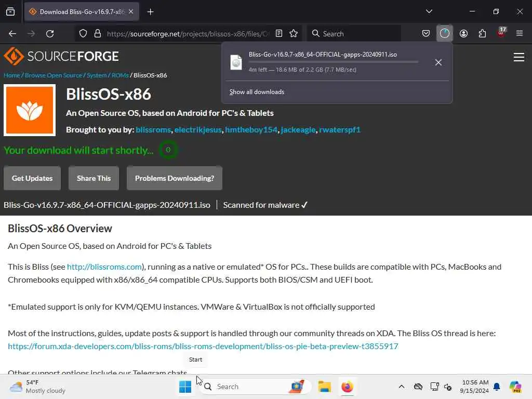The width and height of the screenshot is (532, 399).
Task: Click the cloud sync tray icon
Action: coord(418,387)
